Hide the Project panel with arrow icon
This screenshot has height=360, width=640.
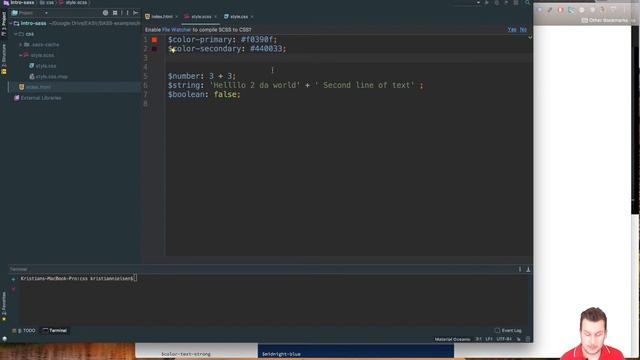(x=136, y=13)
